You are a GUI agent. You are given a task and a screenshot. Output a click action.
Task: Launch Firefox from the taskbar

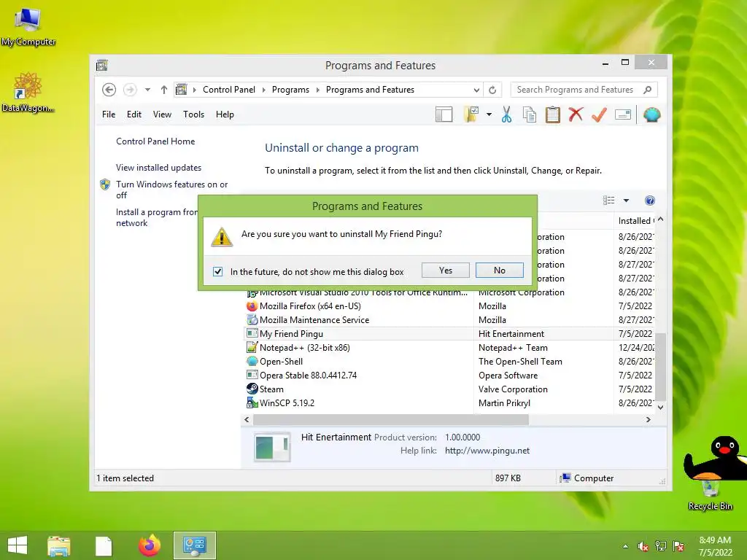coord(150,545)
